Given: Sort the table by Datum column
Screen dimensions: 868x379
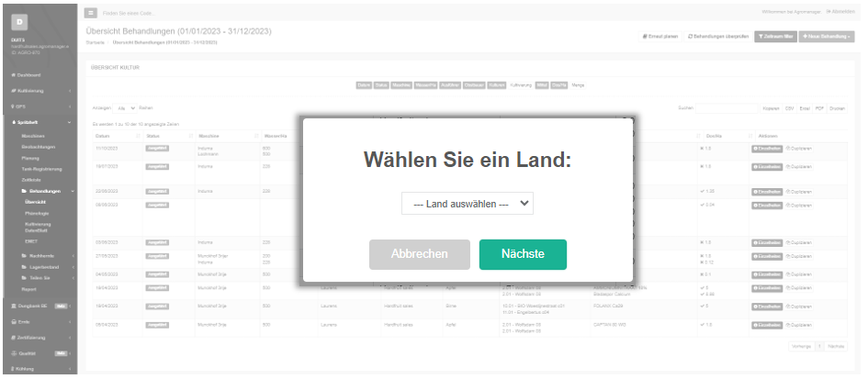Looking at the screenshot, I should (x=117, y=136).
